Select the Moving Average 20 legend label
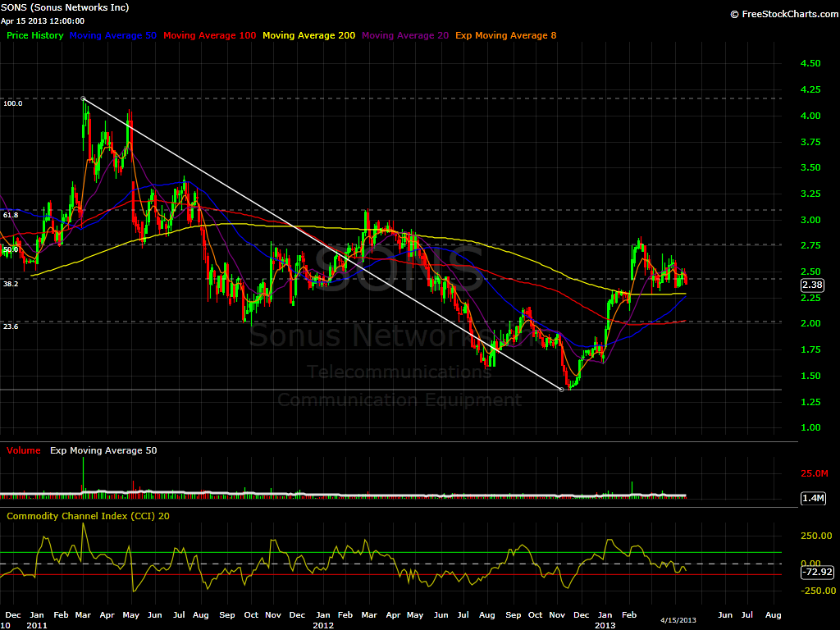The width and height of the screenshot is (840, 630). pos(405,35)
